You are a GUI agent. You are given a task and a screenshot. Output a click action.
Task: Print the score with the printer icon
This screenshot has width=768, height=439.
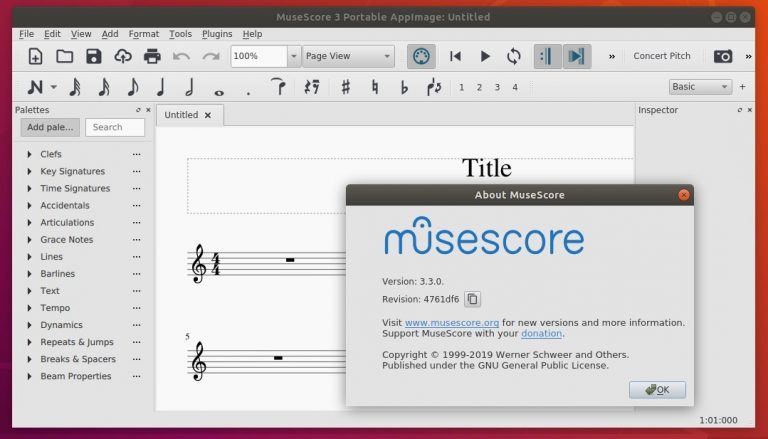point(152,56)
